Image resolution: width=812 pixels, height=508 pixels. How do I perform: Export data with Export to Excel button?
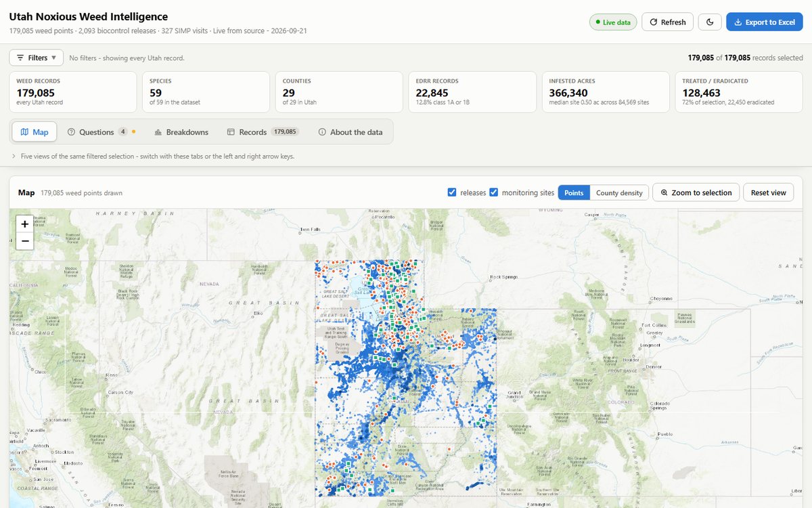click(x=765, y=22)
